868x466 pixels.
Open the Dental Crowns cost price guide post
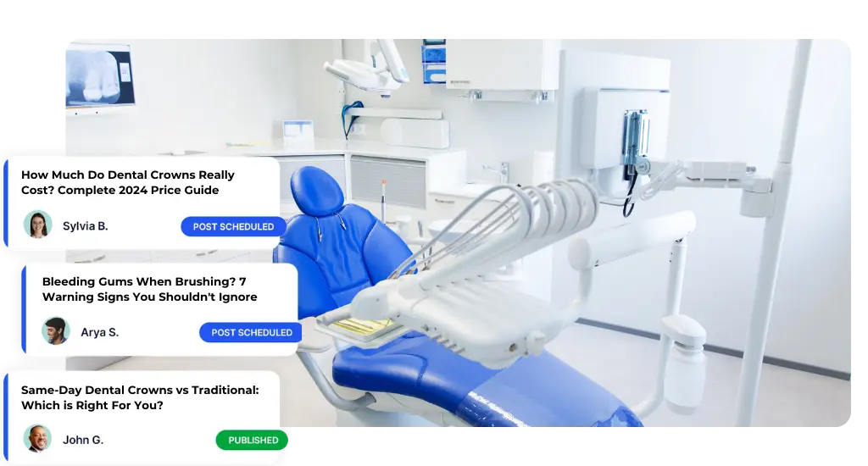pyautogui.click(x=127, y=182)
